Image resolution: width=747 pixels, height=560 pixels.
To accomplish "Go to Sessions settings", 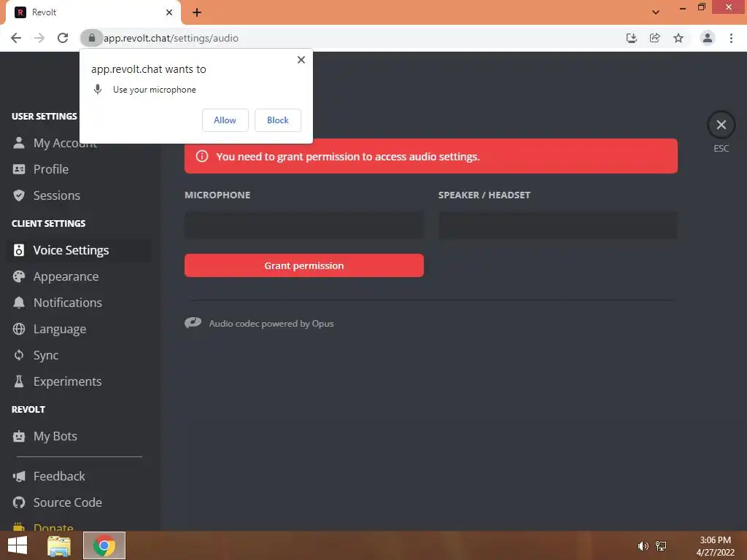I will [x=79, y=195].
